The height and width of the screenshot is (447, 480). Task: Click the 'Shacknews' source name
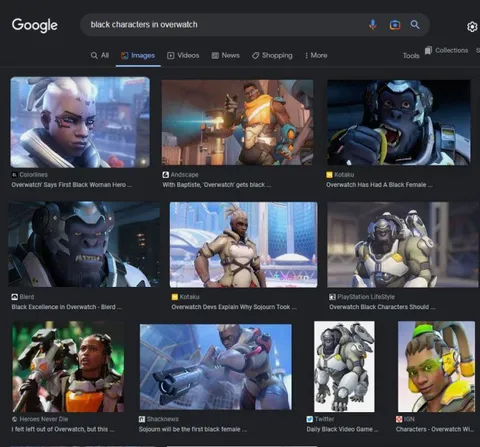(x=163, y=419)
